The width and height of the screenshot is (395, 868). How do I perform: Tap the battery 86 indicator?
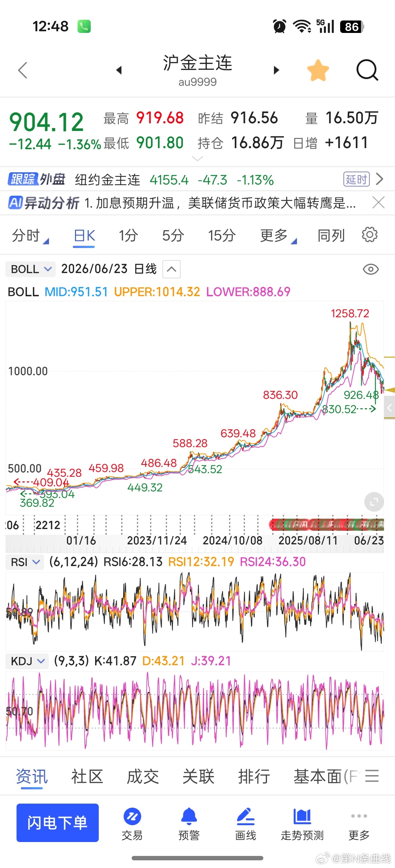tap(352, 27)
